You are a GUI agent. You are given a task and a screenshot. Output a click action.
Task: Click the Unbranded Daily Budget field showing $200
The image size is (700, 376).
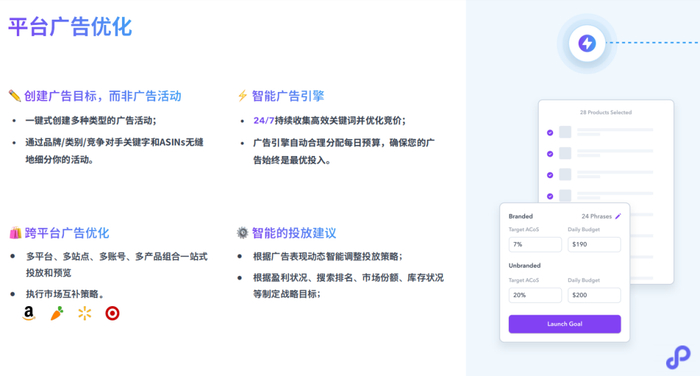(x=594, y=295)
